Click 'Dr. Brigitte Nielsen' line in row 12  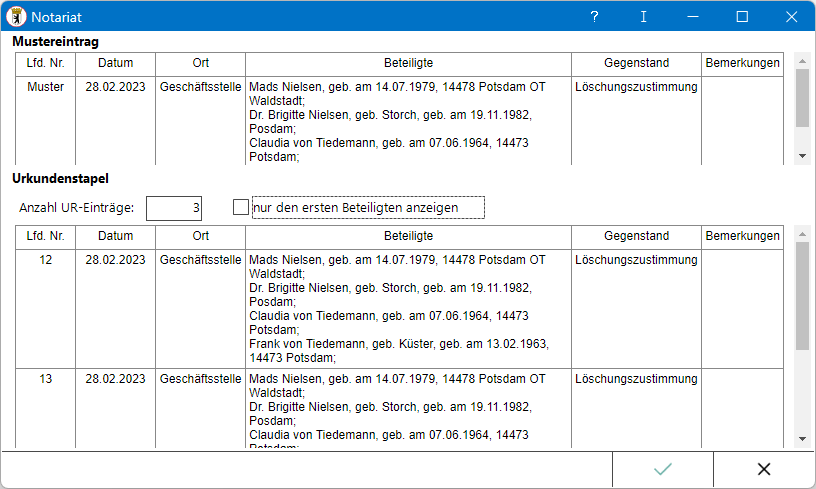tap(390, 288)
